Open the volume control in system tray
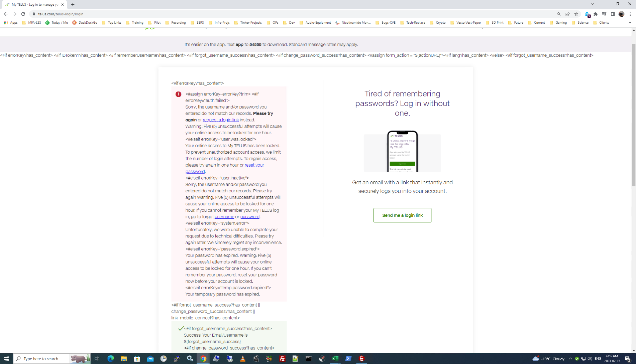The width and height of the screenshot is (636, 364). [590, 359]
